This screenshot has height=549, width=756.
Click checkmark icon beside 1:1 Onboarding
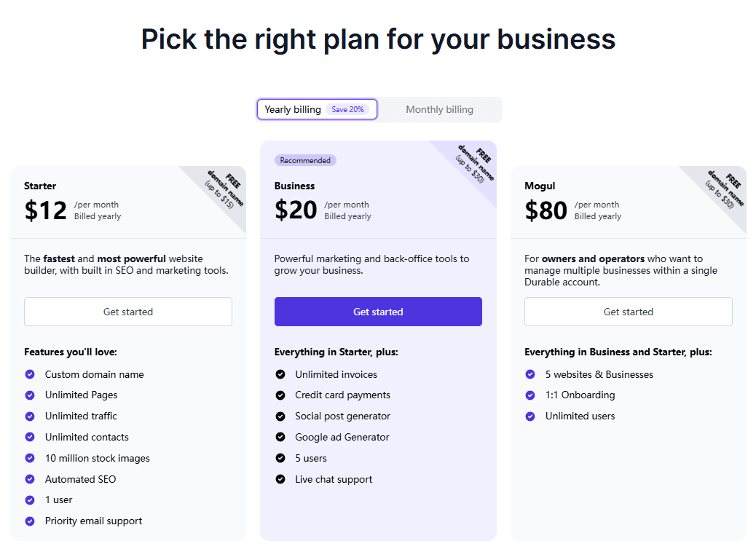click(530, 395)
